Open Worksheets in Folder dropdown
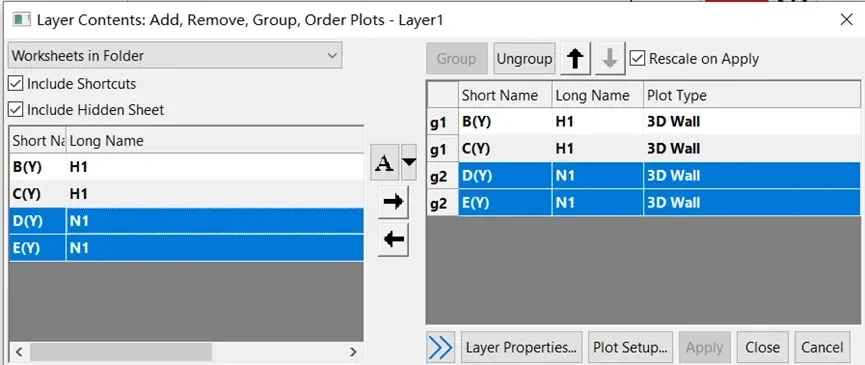Viewport: 865px width, 365px height. tap(175, 56)
